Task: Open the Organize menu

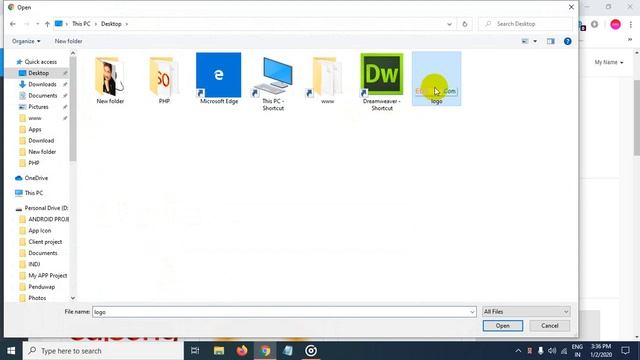Action: coord(26,41)
